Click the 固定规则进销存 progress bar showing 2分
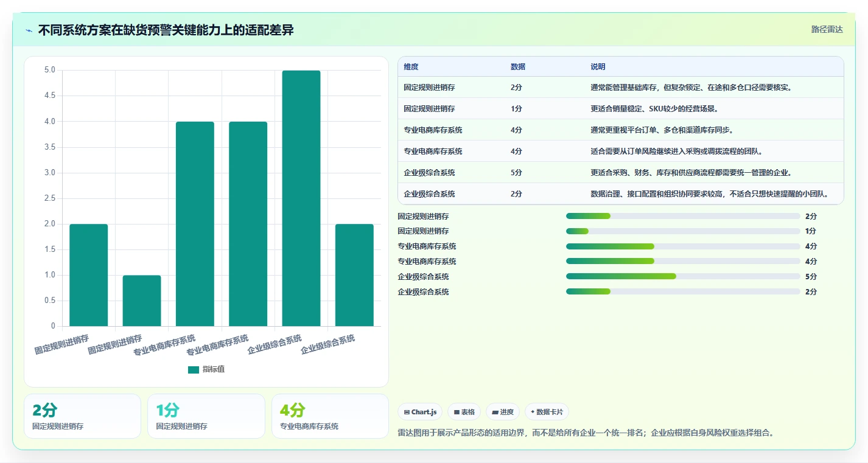 click(x=683, y=216)
